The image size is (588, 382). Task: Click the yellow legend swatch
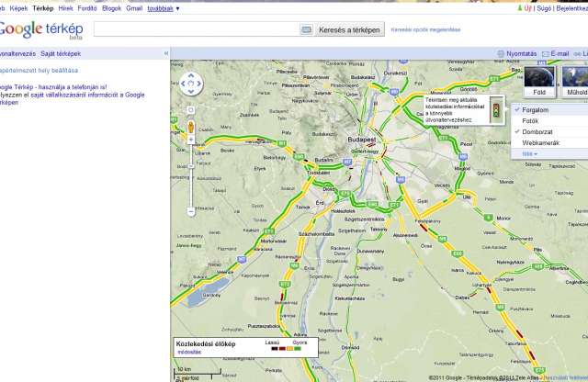click(x=290, y=349)
